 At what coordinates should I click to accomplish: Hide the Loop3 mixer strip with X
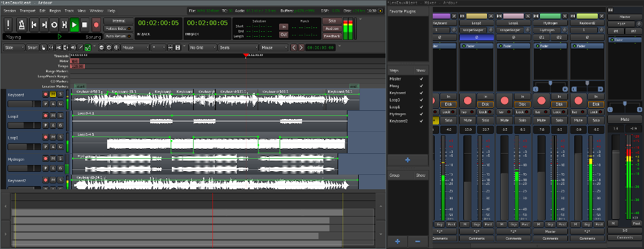(491, 16)
